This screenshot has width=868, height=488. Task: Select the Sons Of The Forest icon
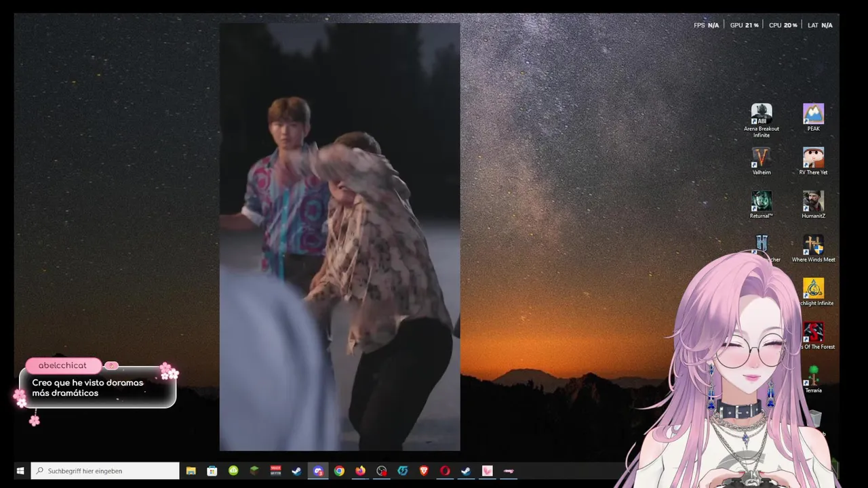[813, 335]
